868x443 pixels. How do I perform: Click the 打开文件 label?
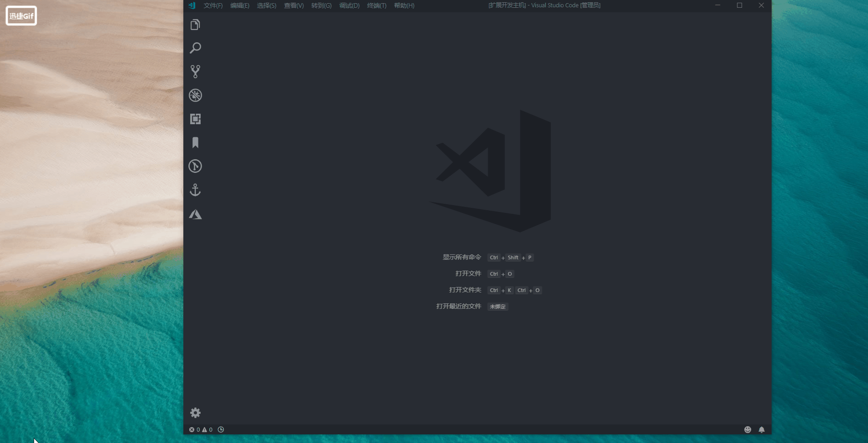coord(468,273)
